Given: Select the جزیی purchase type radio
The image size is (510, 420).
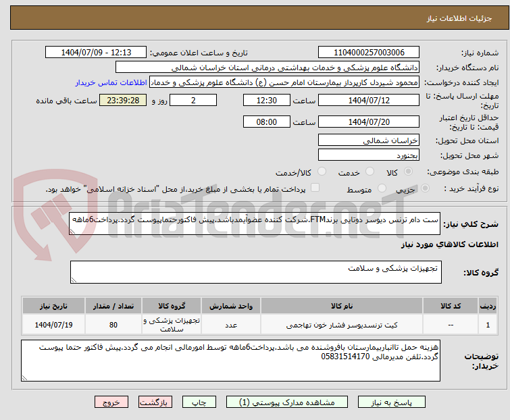Looking at the screenshot, I should coord(425,188).
